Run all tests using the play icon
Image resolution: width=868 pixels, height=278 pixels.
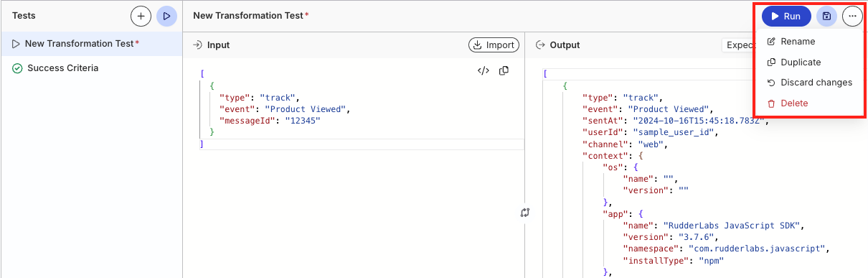[x=166, y=15]
